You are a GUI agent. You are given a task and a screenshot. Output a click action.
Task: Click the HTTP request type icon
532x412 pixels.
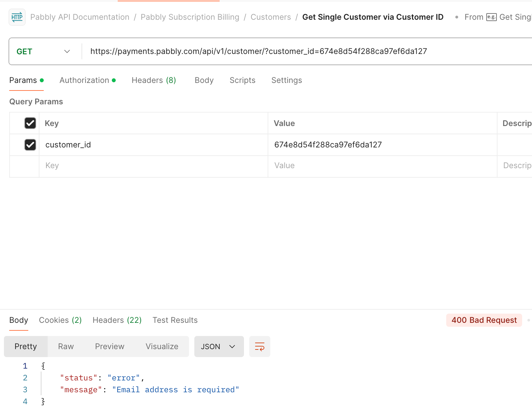click(x=17, y=17)
